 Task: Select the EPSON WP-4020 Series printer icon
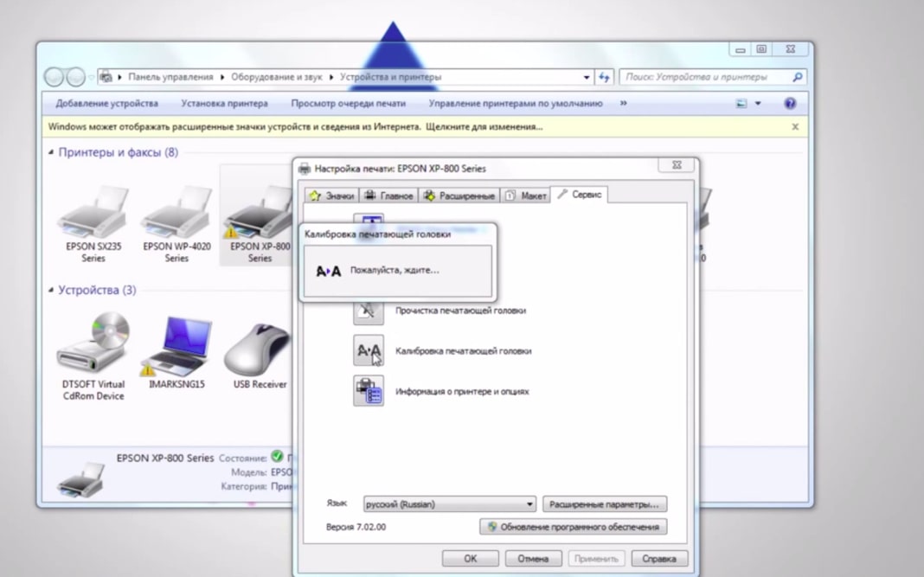pyautogui.click(x=176, y=212)
